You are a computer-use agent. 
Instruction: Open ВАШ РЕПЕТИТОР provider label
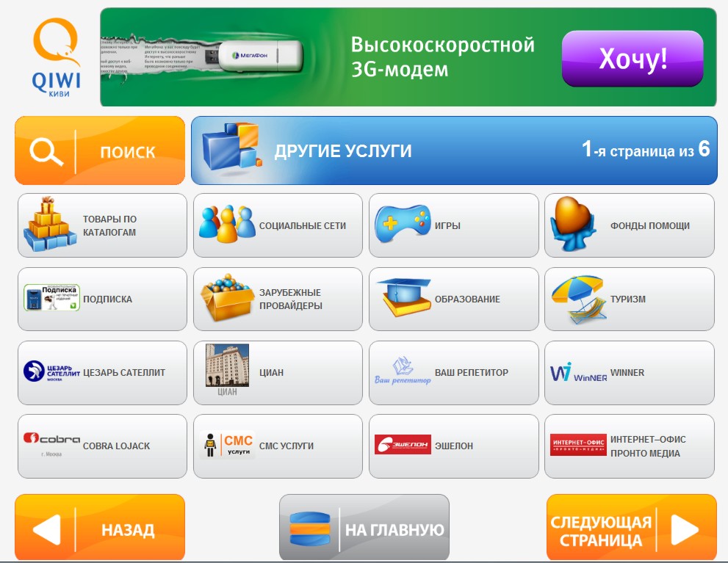point(471,372)
